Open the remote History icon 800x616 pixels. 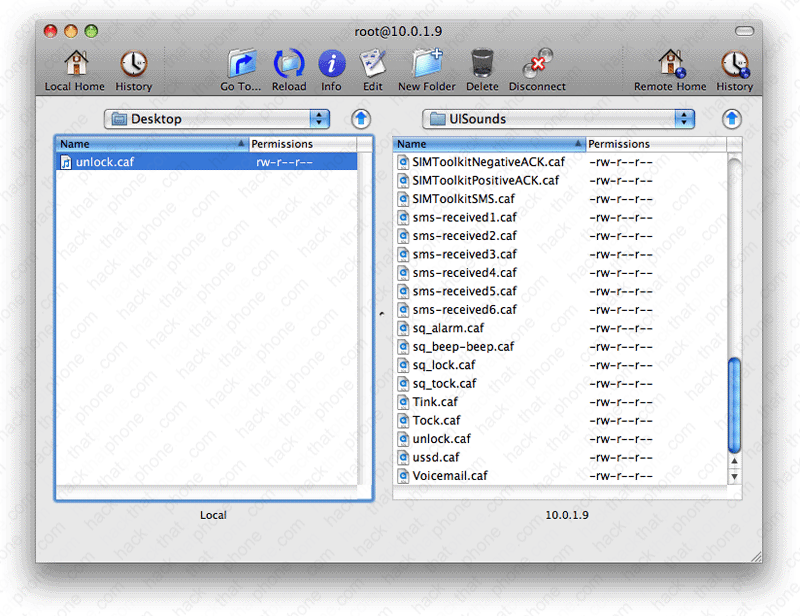(734, 65)
